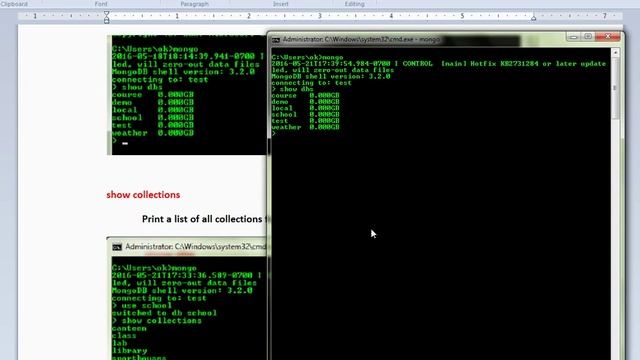Click the 'Paragraph' ribbon group label in Word
640x360 pixels.
coord(195,4)
